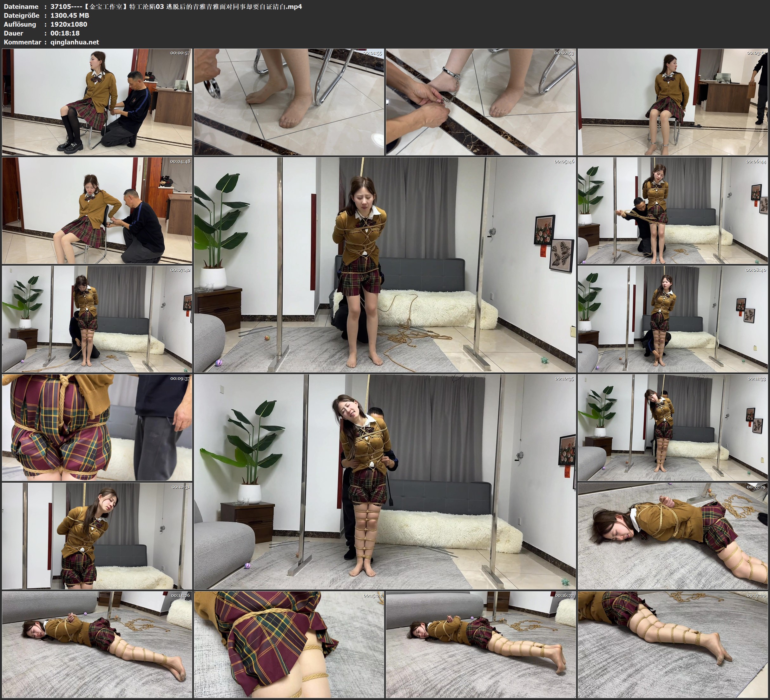The height and width of the screenshot is (700, 770).
Task: Open the frame at 00:13:29
Action: click(673, 536)
